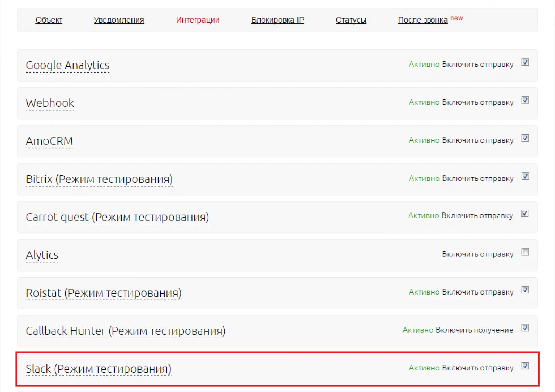
Task: Expand the Webhook integration settings
Action: click(50, 103)
